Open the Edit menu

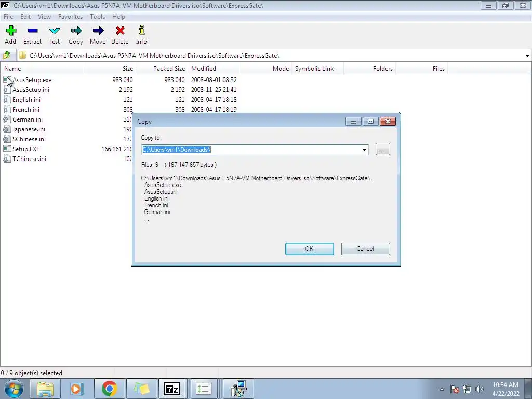pos(25,16)
